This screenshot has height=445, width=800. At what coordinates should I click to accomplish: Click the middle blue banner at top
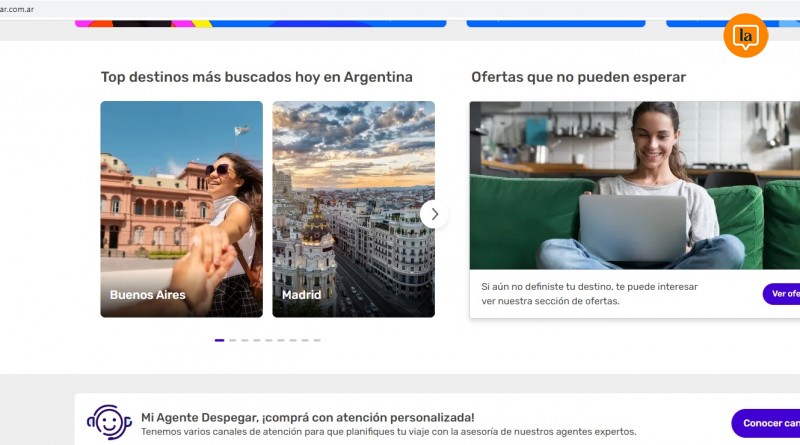click(555, 22)
